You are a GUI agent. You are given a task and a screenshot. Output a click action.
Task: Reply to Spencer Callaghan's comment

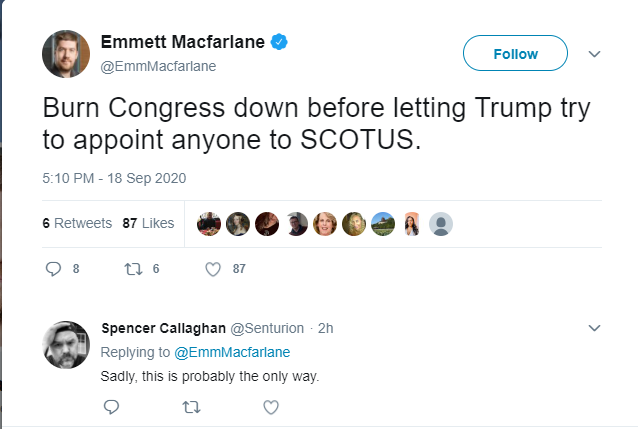pyautogui.click(x=111, y=407)
